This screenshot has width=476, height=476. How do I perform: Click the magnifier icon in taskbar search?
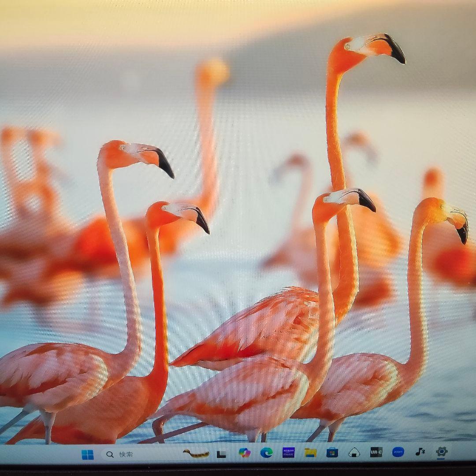click(110, 454)
